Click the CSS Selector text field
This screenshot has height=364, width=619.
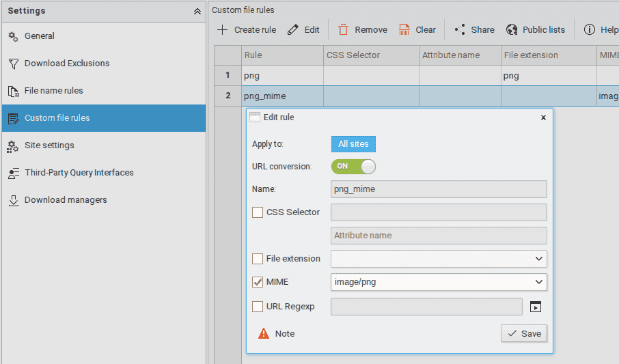coord(439,212)
